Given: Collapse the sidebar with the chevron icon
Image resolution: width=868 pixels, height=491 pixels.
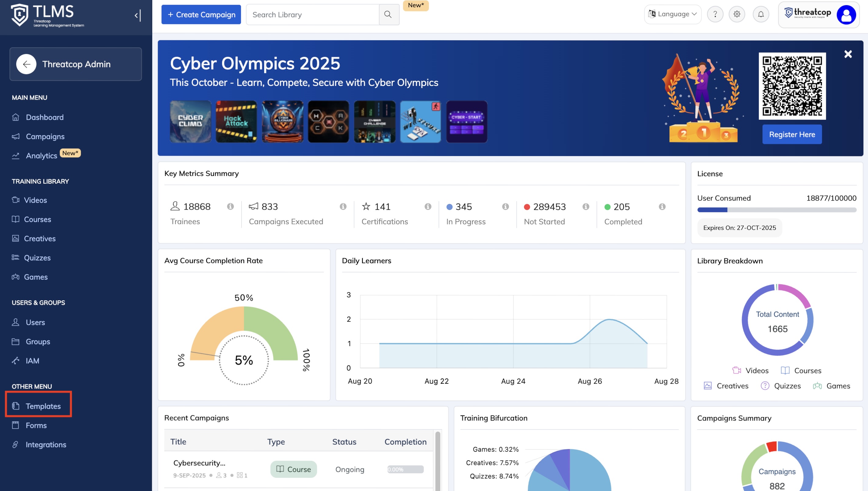Looking at the screenshot, I should (x=137, y=15).
